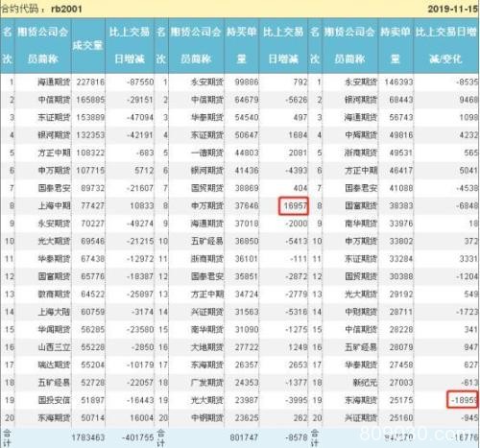Click the contract code rb2001 text
The image size is (480, 448).
[x=66, y=9]
